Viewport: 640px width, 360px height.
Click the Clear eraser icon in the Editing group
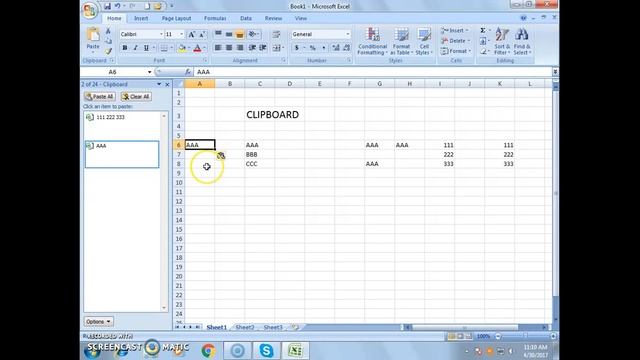point(483,51)
